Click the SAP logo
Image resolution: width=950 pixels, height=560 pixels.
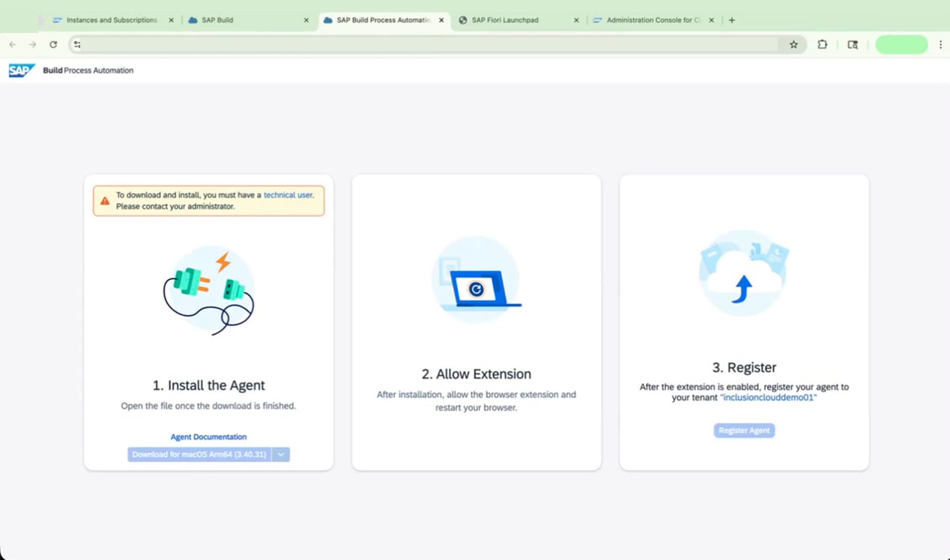coord(22,70)
